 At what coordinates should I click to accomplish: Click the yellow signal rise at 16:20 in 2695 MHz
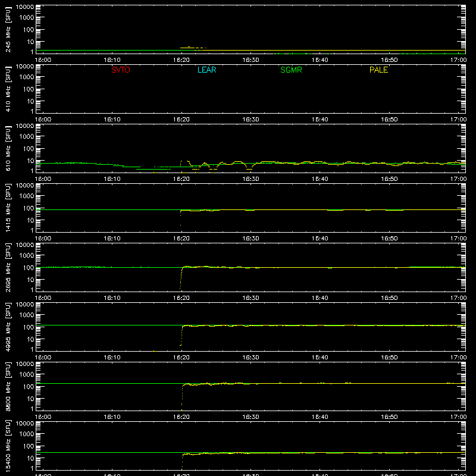click(x=181, y=278)
